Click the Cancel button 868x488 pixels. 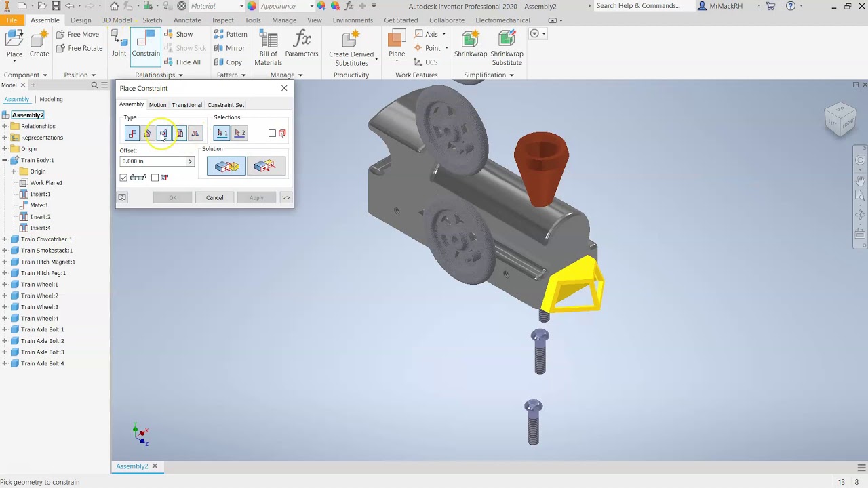pyautogui.click(x=214, y=197)
